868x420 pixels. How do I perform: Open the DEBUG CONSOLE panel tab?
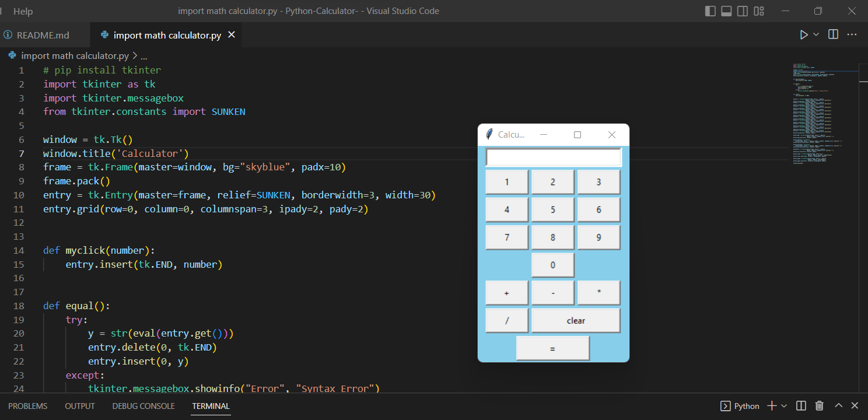143,406
